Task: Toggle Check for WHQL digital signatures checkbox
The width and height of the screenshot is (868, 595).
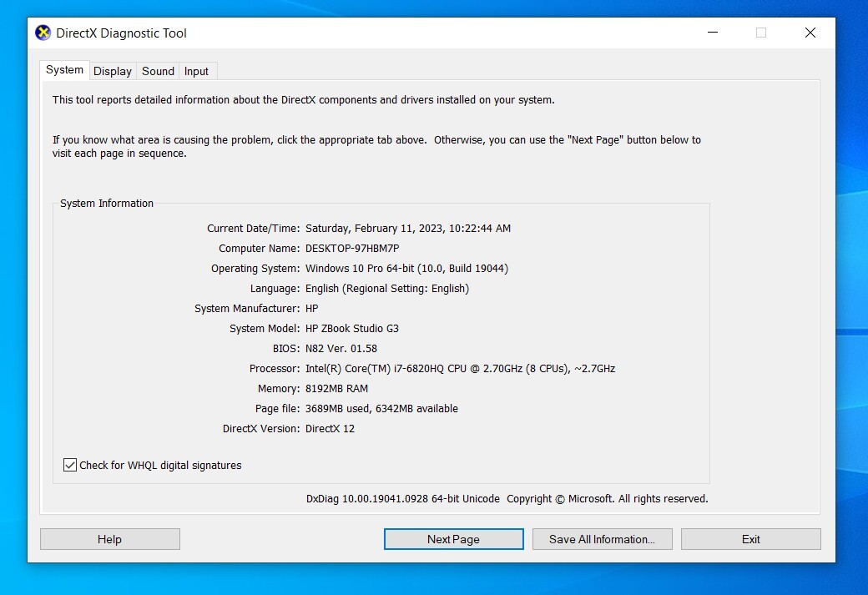Action: [70, 465]
